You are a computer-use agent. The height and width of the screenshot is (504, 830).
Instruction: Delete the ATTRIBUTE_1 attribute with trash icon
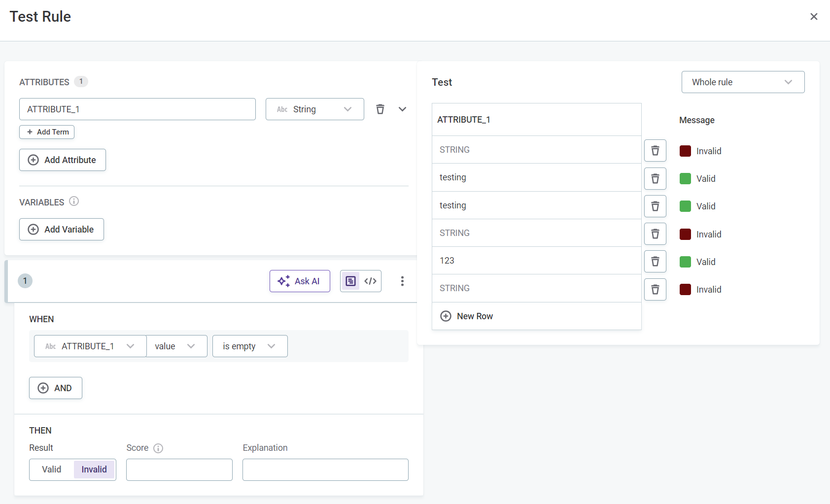pos(380,109)
